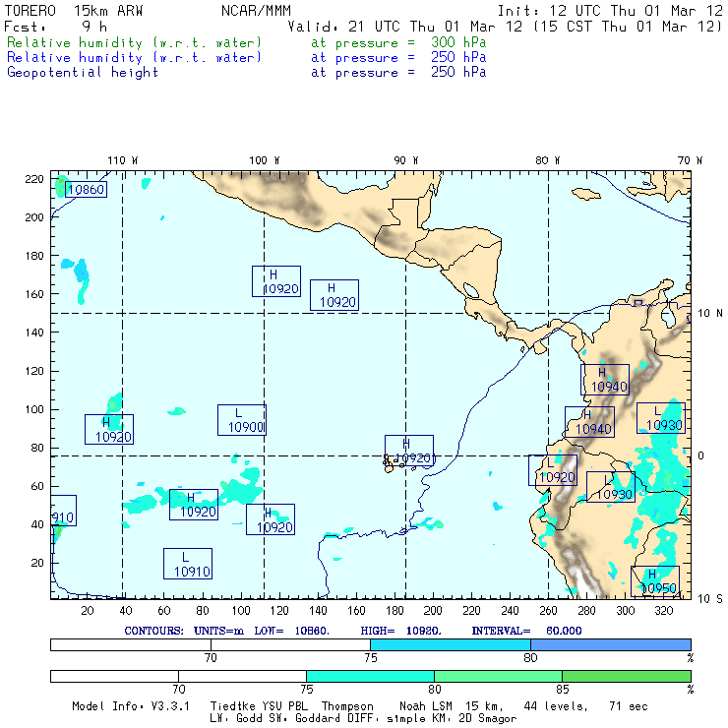Image resolution: width=728 pixels, height=728 pixels.
Task: Click the dark green segment of lower colorbar
Action: tap(626, 676)
